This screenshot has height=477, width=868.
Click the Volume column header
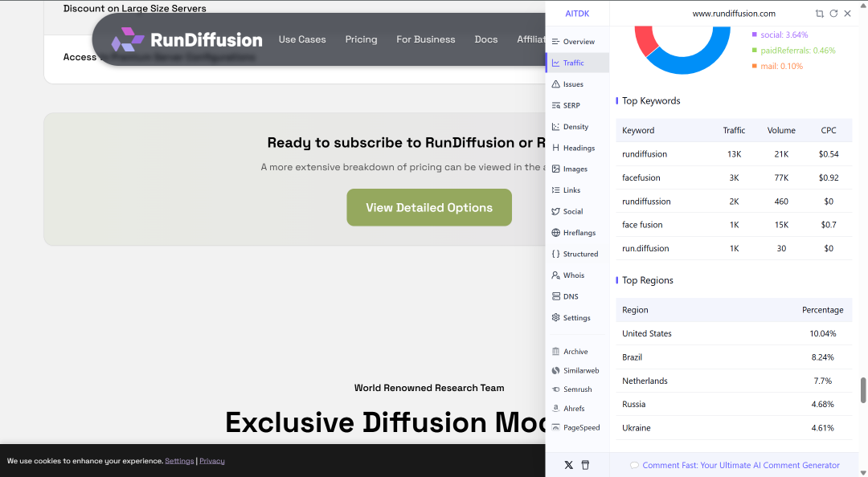coord(781,130)
